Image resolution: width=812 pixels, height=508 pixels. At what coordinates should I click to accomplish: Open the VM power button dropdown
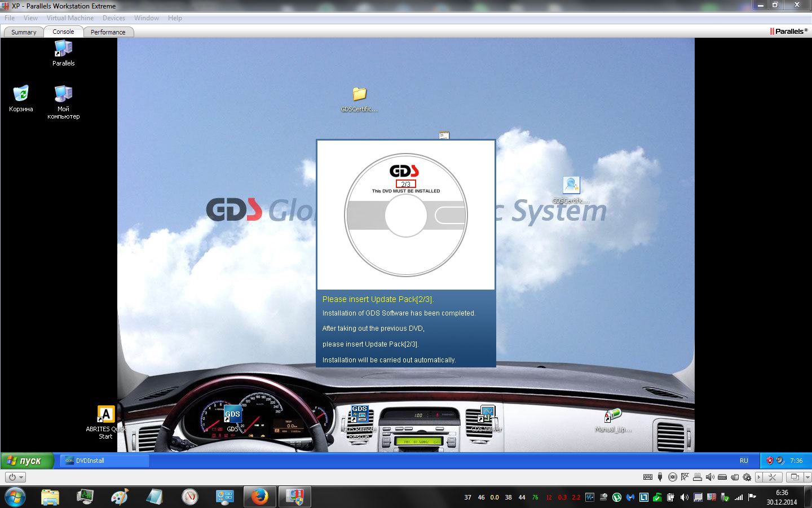click(15, 477)
